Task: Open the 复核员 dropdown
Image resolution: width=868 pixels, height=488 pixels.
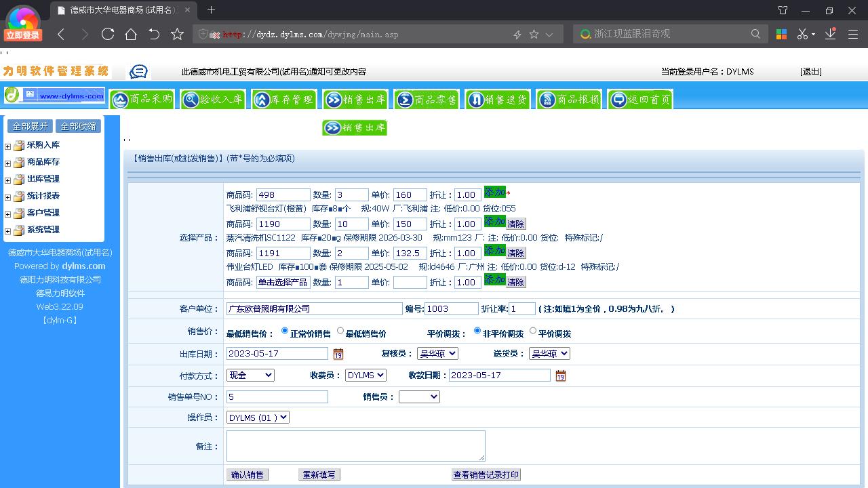Action: (x=437, y=353)
